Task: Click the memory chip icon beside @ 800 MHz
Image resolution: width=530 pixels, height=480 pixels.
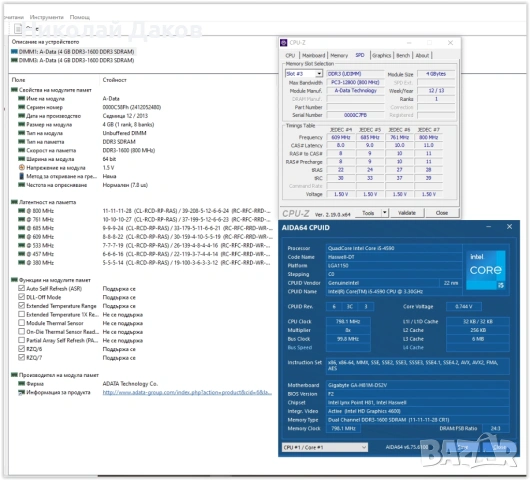Action: (22, 211)
